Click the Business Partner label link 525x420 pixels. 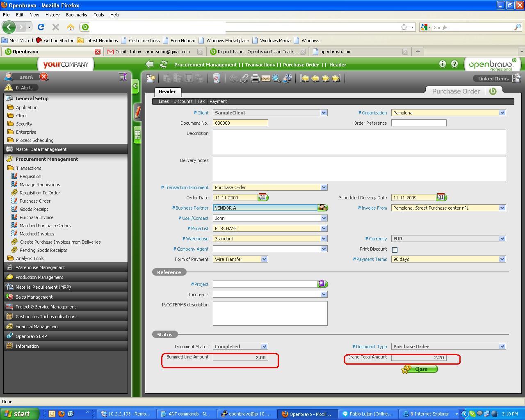pos(190,208)
